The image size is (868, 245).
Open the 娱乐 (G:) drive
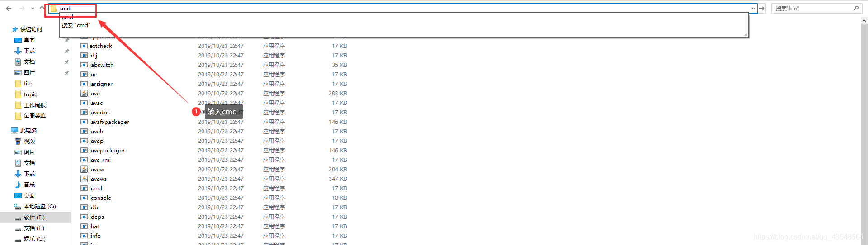[35, 239]
